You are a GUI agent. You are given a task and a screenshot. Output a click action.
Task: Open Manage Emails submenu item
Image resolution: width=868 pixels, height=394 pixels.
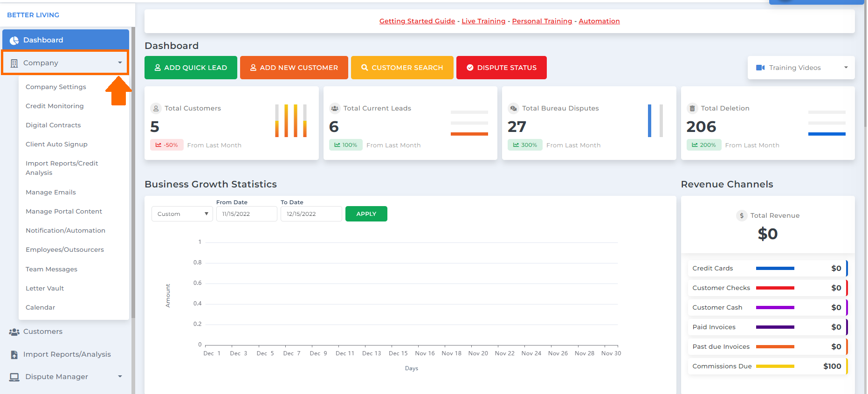[x=51, y=192]
